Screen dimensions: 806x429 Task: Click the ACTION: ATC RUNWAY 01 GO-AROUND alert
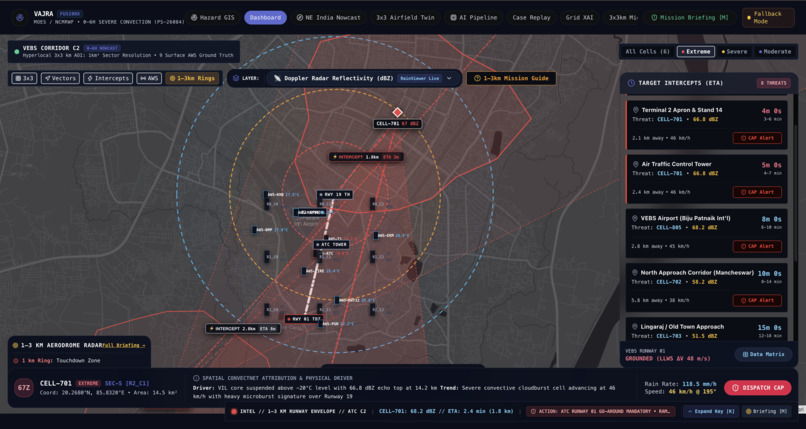(601, 412)
